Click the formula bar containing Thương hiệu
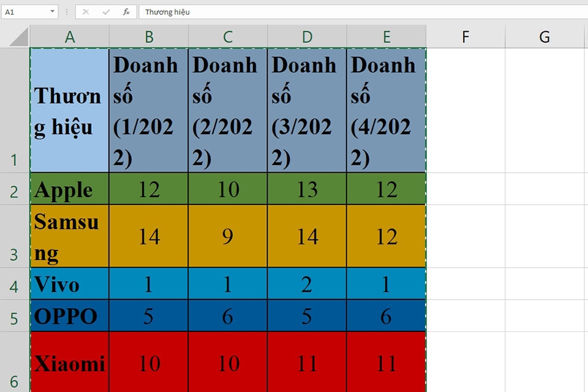Screen dimensions: 588x392 (x=363, y=12)
